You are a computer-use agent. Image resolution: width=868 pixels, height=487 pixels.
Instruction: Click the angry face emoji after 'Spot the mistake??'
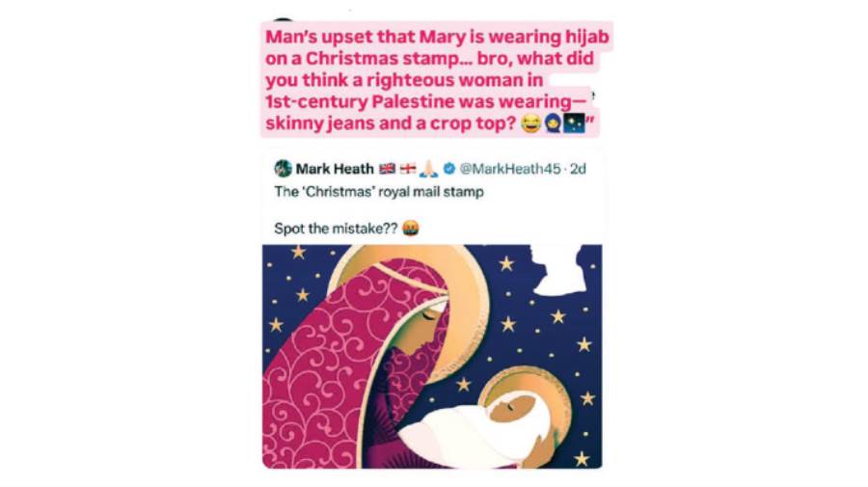[411, 228]
